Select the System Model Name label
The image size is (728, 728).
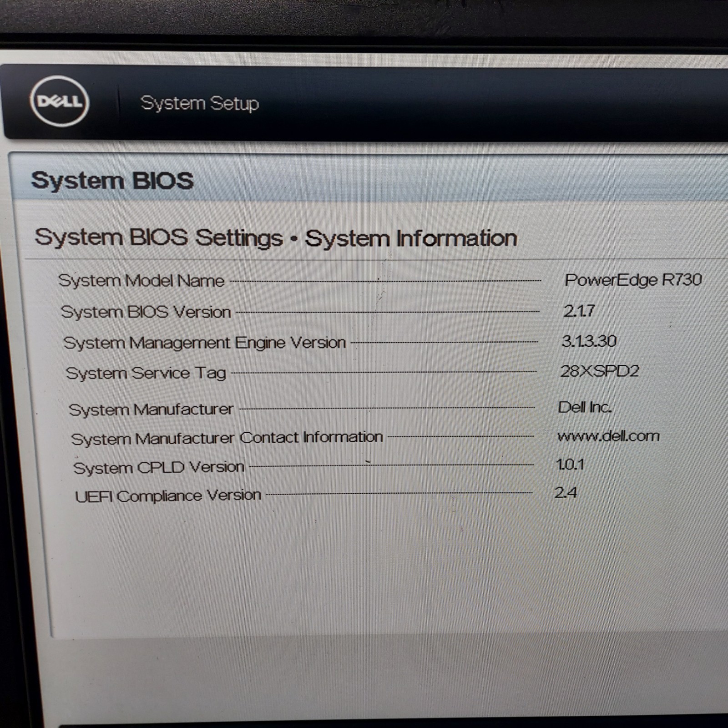click(x=142, y=281)
